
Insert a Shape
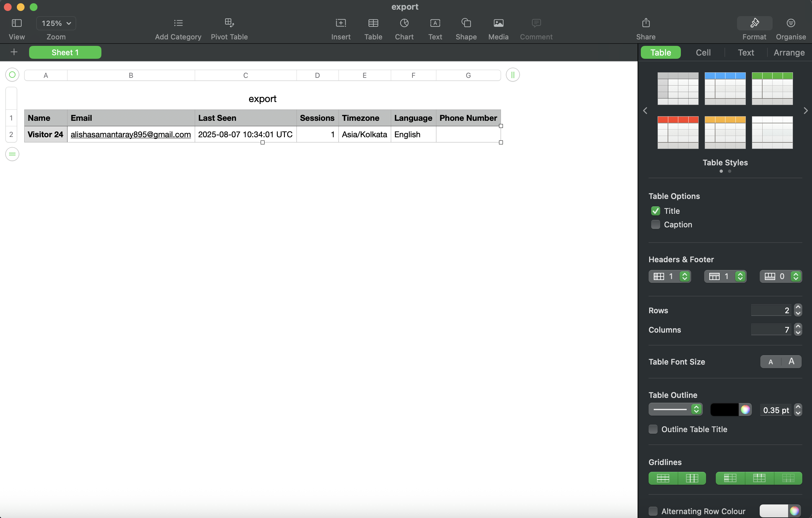(466, 28)
